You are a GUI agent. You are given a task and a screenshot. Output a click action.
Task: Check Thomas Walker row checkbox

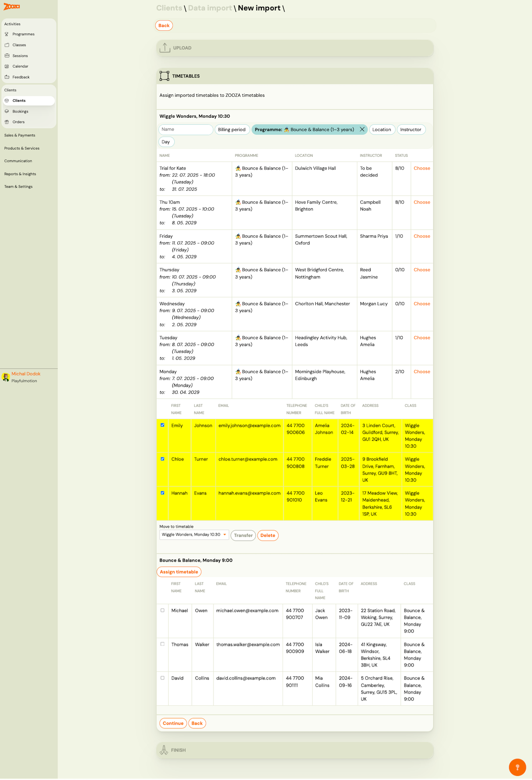coord(162,644)
